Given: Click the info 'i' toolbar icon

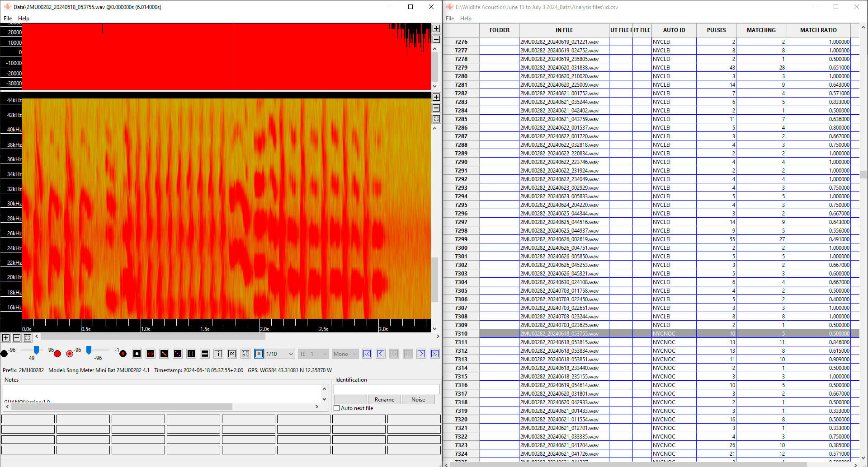Looking at the screenshot, I should pos(218,354).
